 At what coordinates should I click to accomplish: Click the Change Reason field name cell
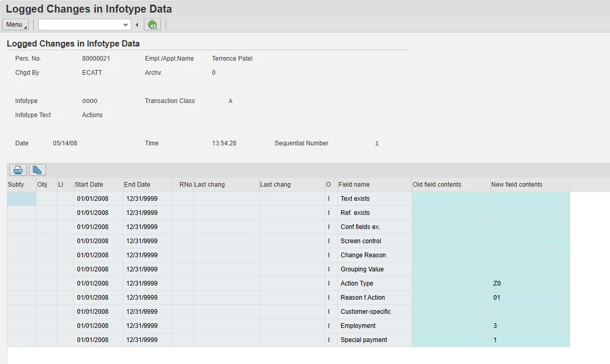tap(363, 255)
